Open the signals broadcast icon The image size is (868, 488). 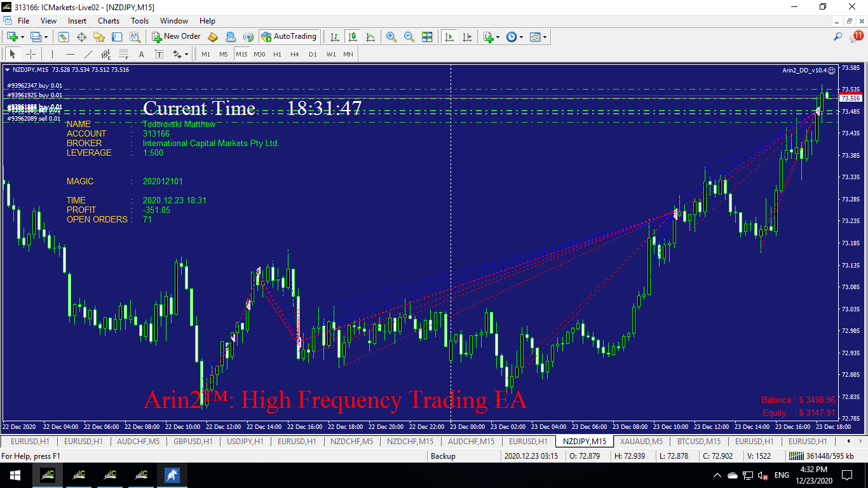[248, 37]
